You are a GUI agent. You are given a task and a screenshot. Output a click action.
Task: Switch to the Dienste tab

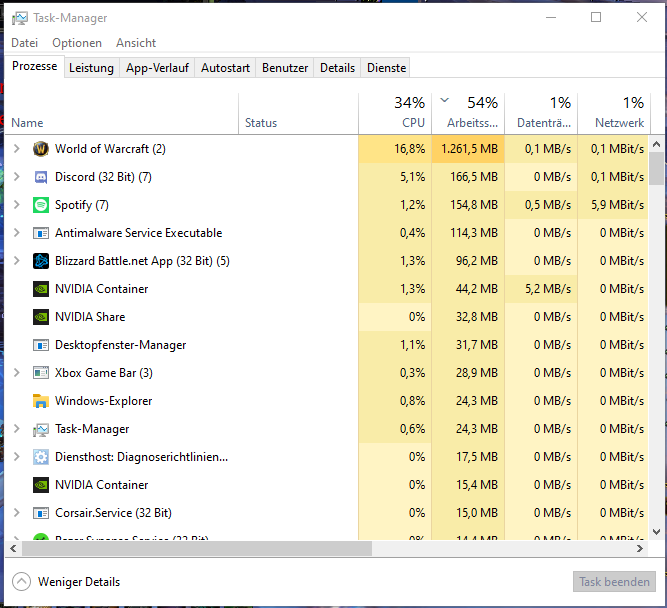[x=386, y=68]
